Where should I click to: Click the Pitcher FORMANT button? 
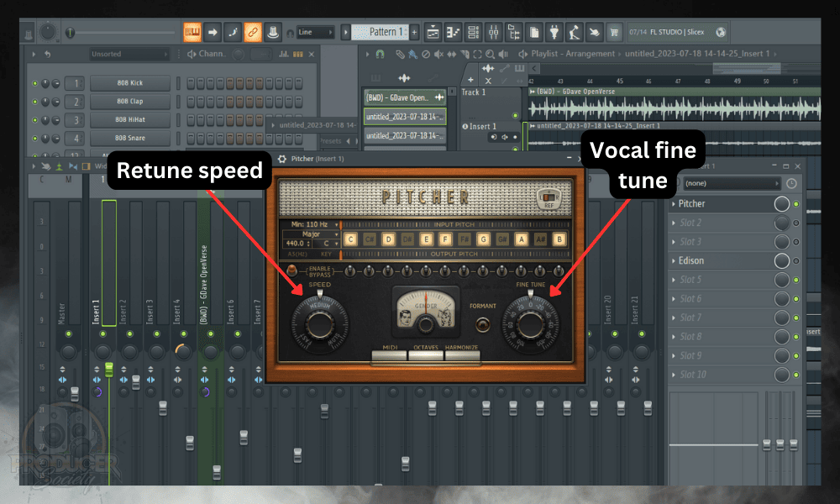[x=483, y=324]
